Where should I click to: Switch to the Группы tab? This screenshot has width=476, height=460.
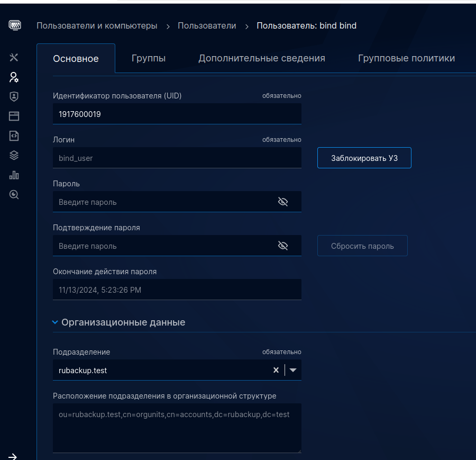click(149, 58)
